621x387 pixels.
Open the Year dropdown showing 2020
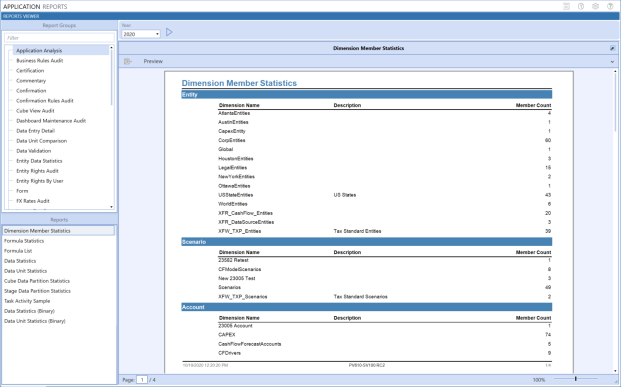pos(141,34)
